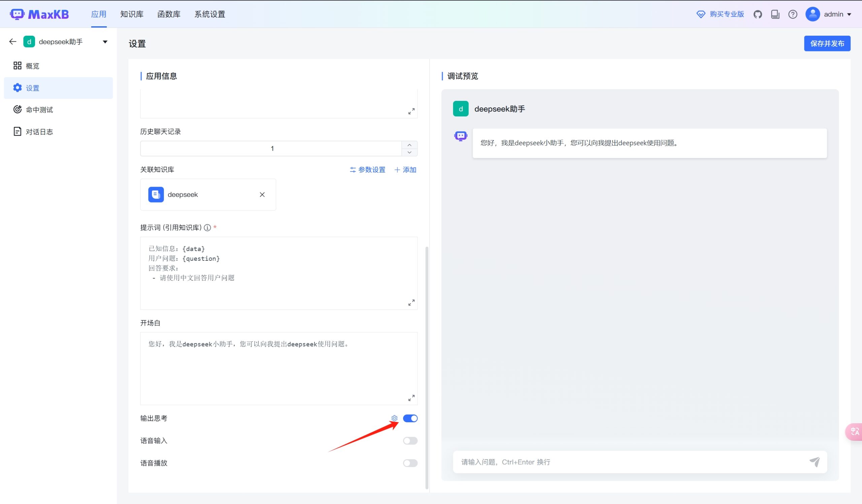Click the MaxKB logo
Viewport: 862px width, 504px height.
(39, 14)
